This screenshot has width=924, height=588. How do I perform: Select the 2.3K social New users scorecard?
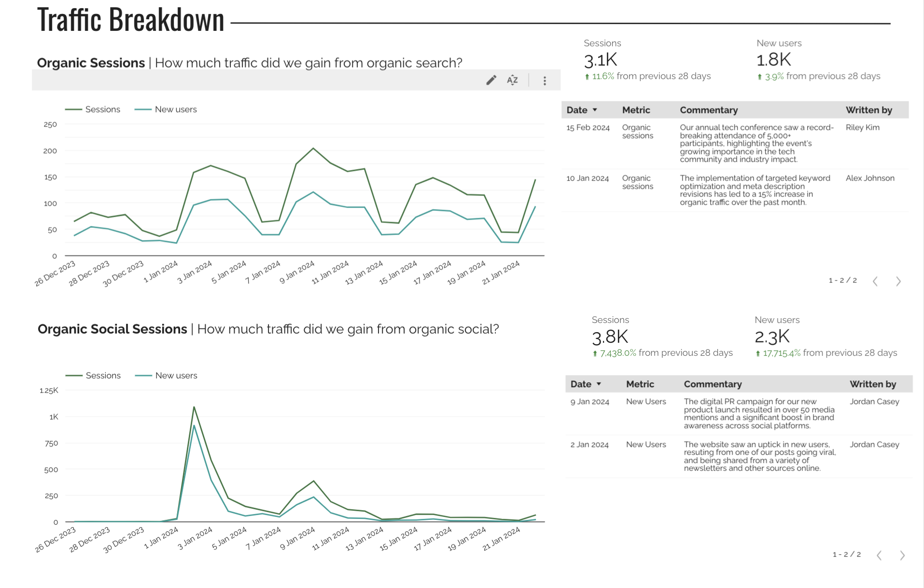(x=826, y=336)
